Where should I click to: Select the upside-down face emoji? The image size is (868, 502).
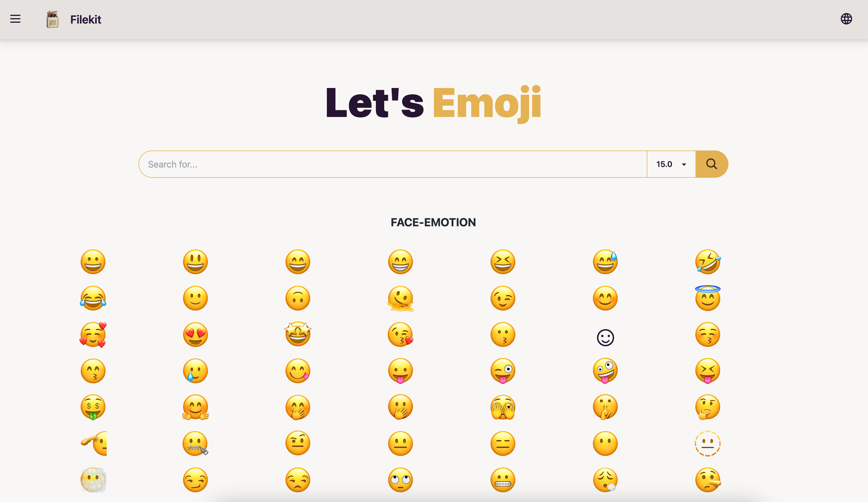coord(298,298)
